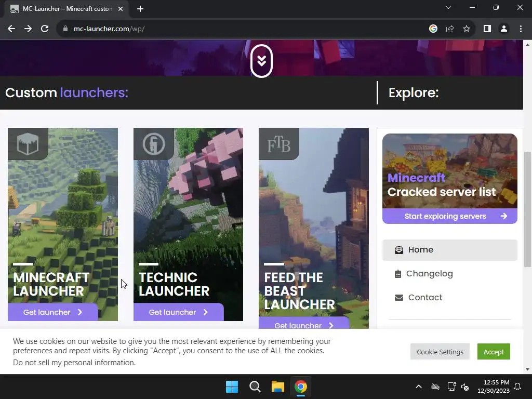Click the scrollbar up arrow
Screen dimensions: 532x399
click(x=528, y=45)
